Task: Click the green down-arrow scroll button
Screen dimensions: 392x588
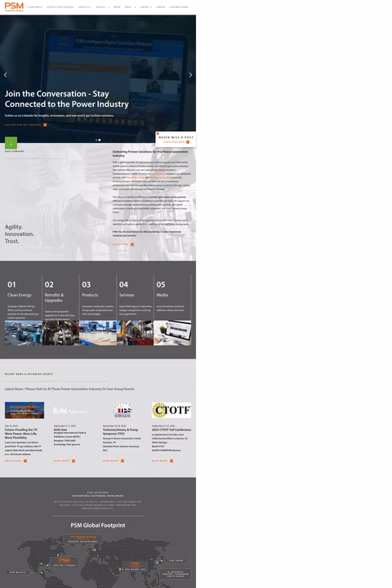Action: (x=11, y=143)
